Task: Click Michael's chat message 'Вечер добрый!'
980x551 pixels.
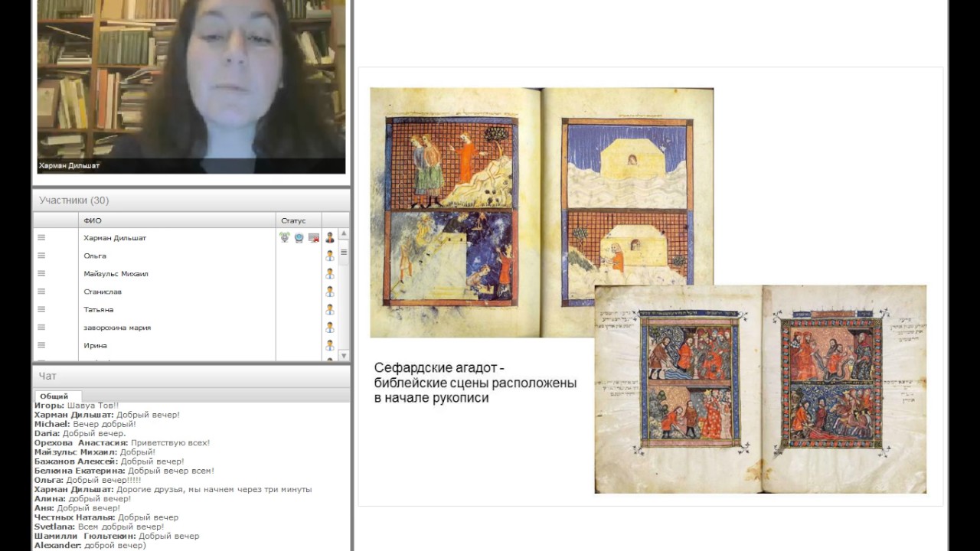Action: 104,424
